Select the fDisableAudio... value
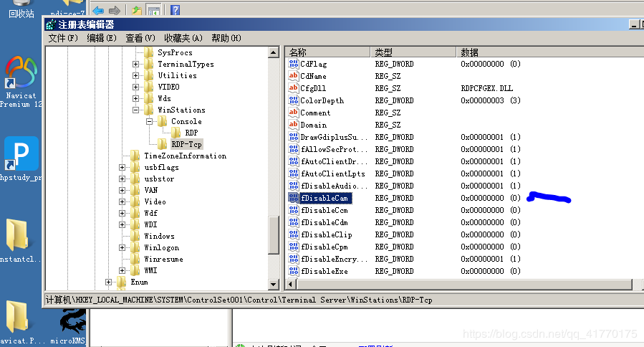The image size is (644, 347). [x=334, y=186]
